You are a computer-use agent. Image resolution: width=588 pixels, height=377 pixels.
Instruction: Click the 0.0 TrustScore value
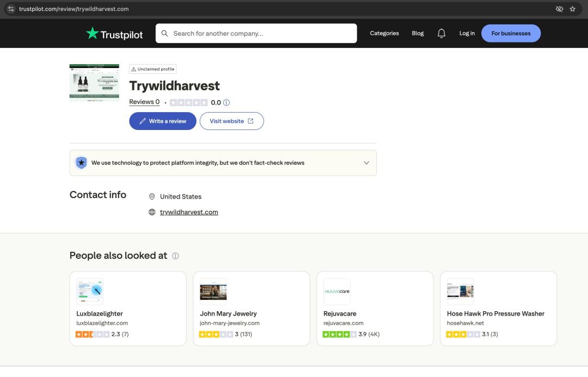(x=216, y=103)
